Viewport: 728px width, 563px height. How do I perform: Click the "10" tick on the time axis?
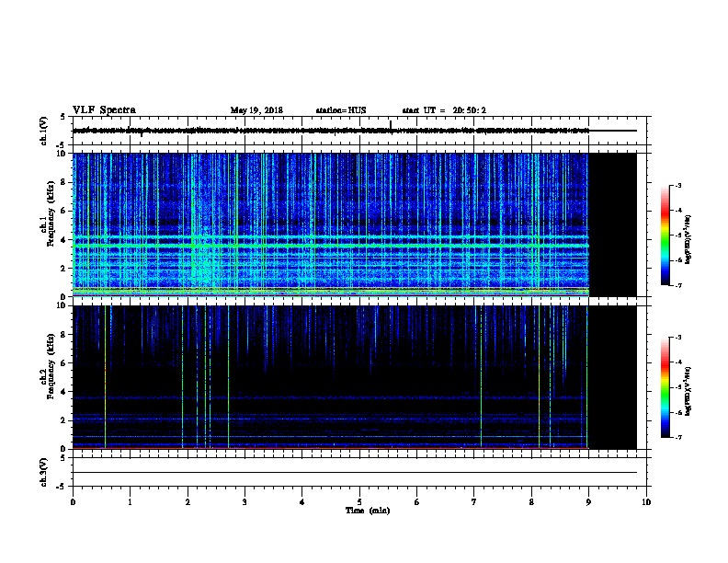click(x=646, y=502)
